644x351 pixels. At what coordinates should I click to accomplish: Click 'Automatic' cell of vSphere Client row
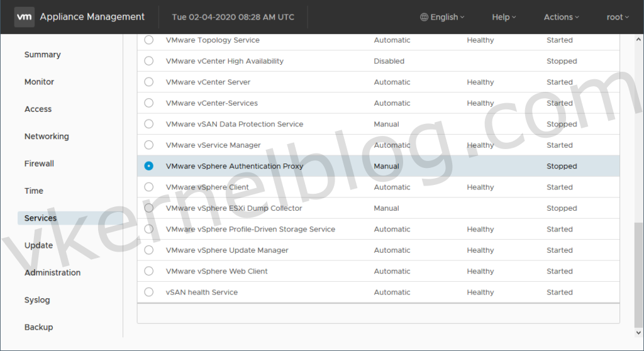[392, 187]
